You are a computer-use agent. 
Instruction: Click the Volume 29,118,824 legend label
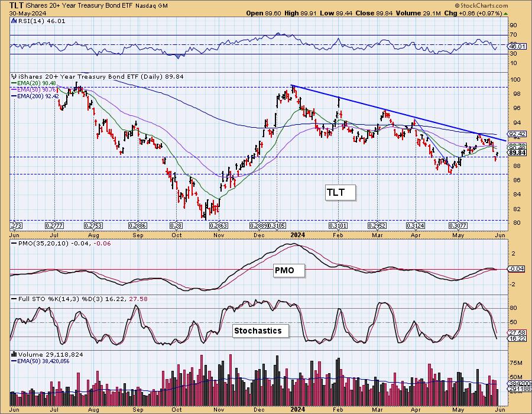[51, 354]
